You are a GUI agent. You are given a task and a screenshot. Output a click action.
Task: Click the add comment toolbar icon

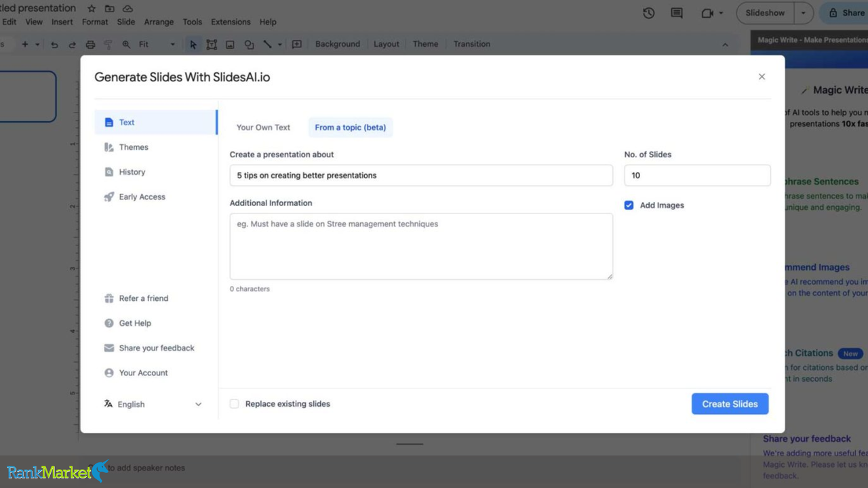click(297, 44)
